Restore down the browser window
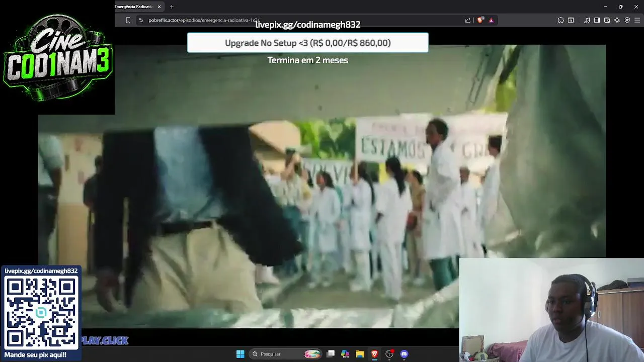The image size is (644, 362). tap(621, 7)
